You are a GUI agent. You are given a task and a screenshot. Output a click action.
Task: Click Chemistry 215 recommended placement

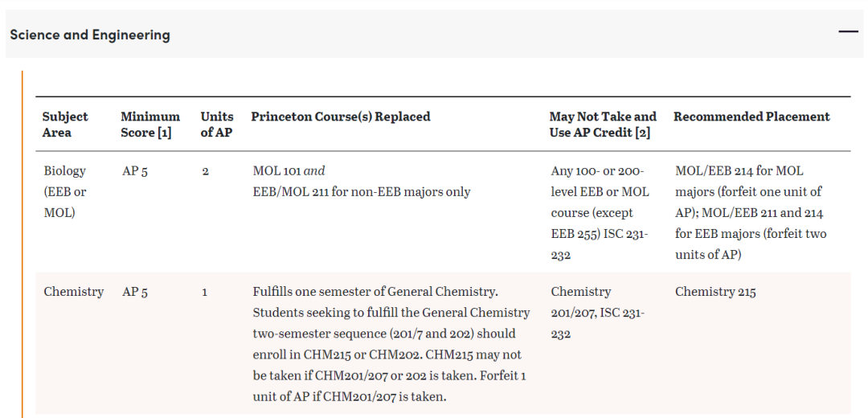pos(715,292)
